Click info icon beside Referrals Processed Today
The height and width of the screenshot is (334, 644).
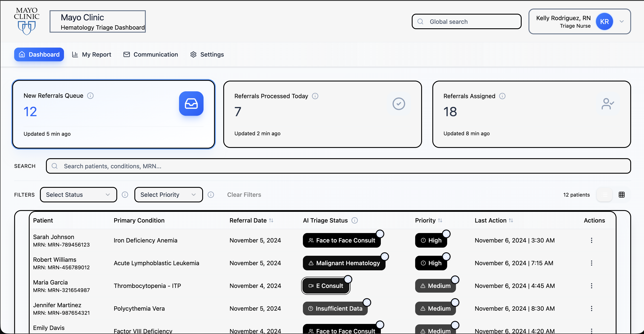pyautogui.click(x=315, y=96)
